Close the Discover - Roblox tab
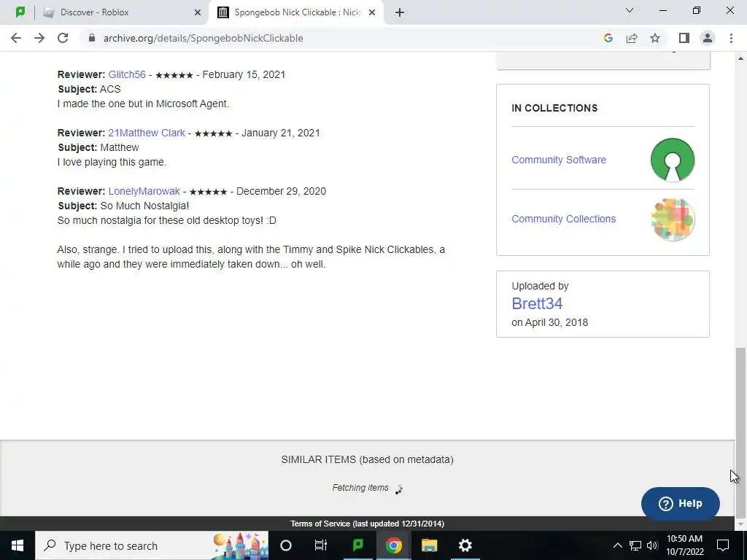Image resolution: width=747 pixels, height=560 pixels. coord(198,12)
